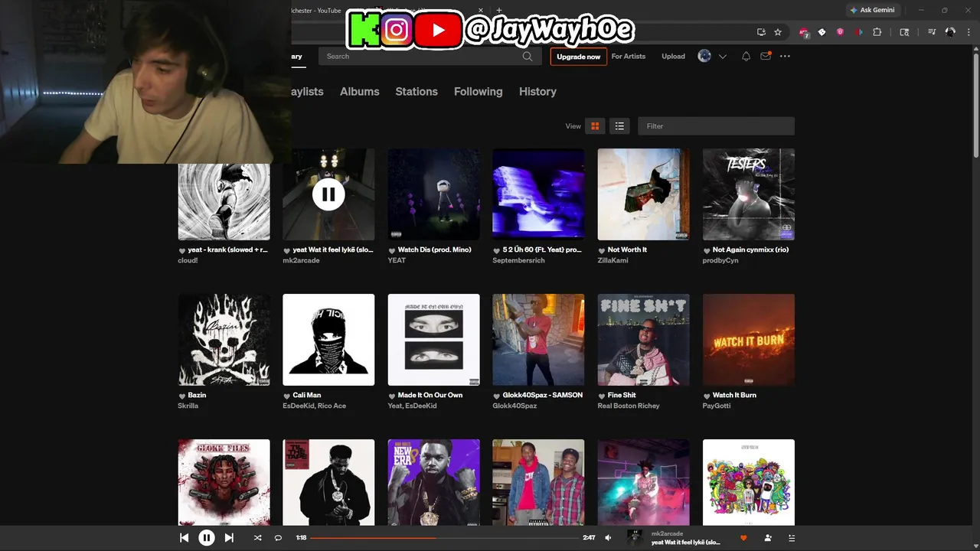Open Cali Man track artwork
Image resolution: width=980 pixels, height=551 pixels.
click(328, 340)
